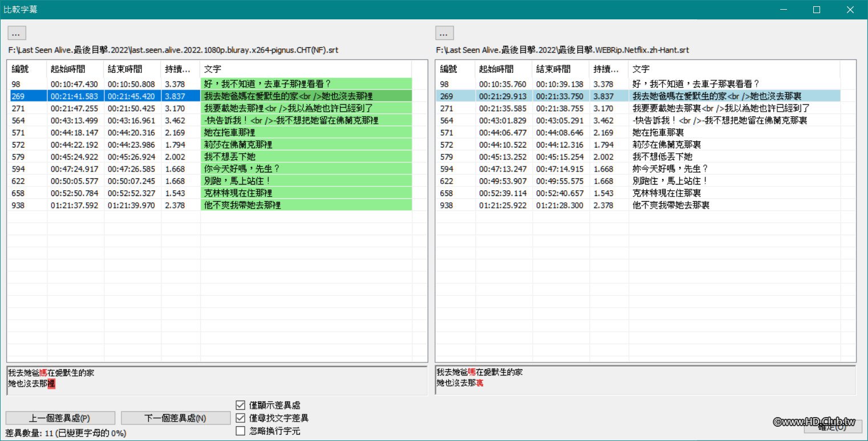This screenshot has height=441, width=868.
Task: Select the row starting at 00:10:47.430
Action: pyautogui.click(x=210, y=84)
